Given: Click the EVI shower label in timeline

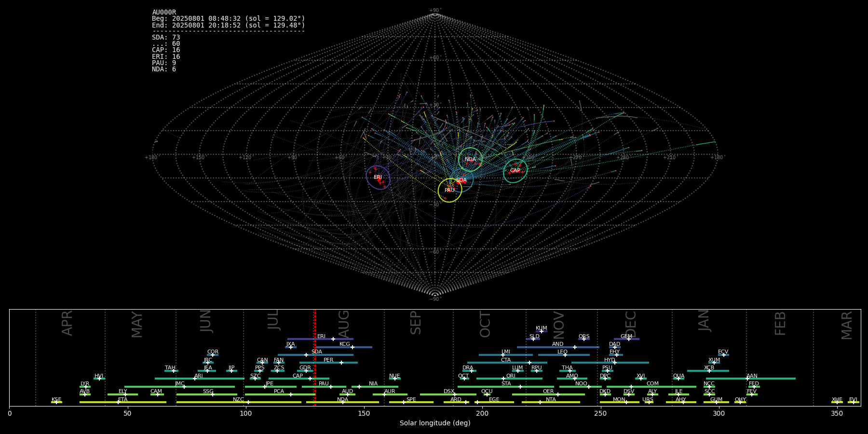Looking at the screenshot, I should click(x=853, y=400).
